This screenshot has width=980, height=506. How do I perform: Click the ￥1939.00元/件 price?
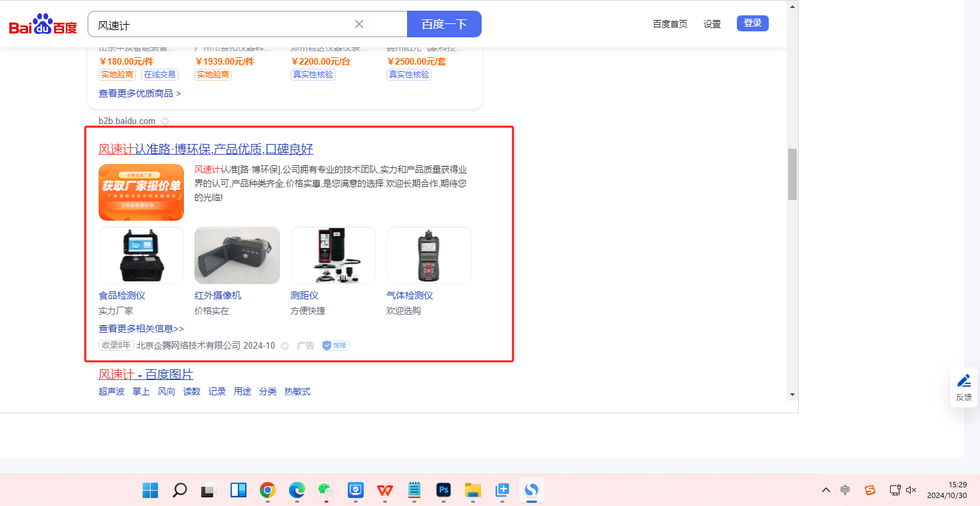coord(225,61)
